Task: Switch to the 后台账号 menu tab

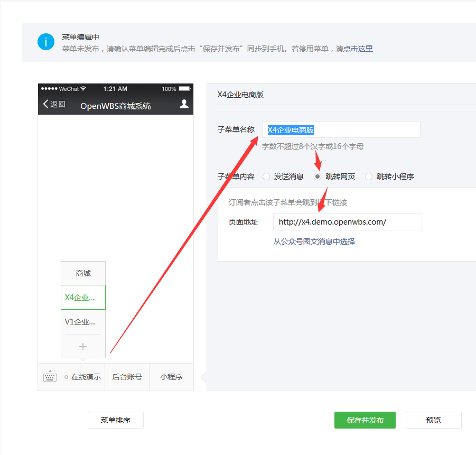Action: pyautogui.click(x=127, y=376)
